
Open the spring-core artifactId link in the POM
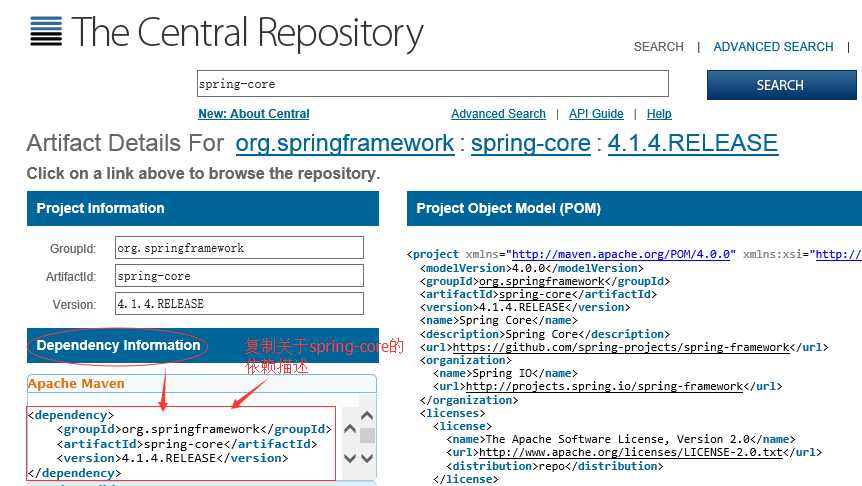535,294
